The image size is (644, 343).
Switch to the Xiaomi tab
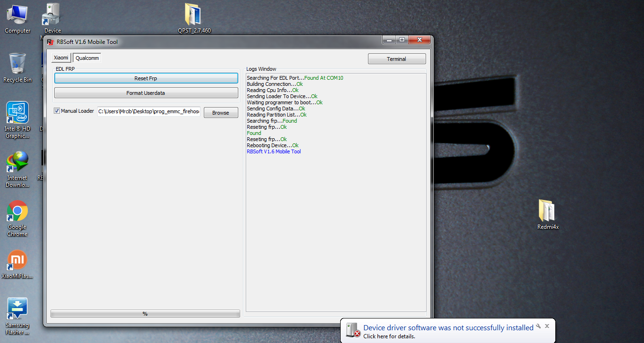pyautogui.click(x=61, y=58)
